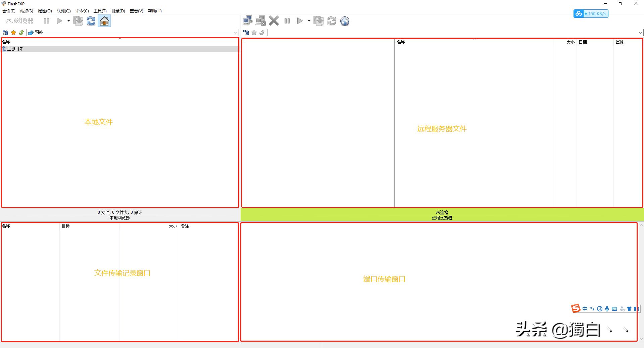Image resolution: width=644 pixels, height=348 pixels.
Task: Open the 属性(O) menu
Action: tap(45, 11)
